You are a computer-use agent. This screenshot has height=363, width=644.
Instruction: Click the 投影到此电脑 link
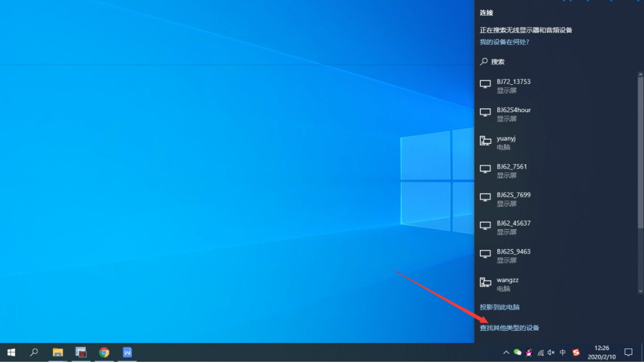[x=500, y=307]
